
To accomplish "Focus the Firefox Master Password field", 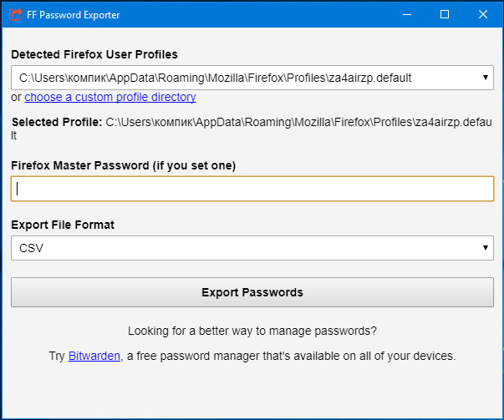I will [x=252, y=189].
